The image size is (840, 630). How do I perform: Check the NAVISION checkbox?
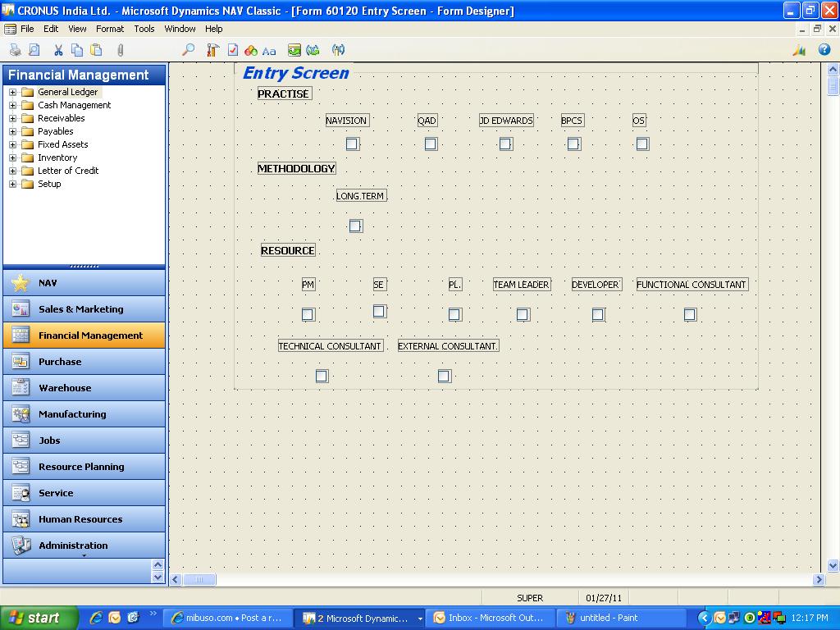coord(352,144)
